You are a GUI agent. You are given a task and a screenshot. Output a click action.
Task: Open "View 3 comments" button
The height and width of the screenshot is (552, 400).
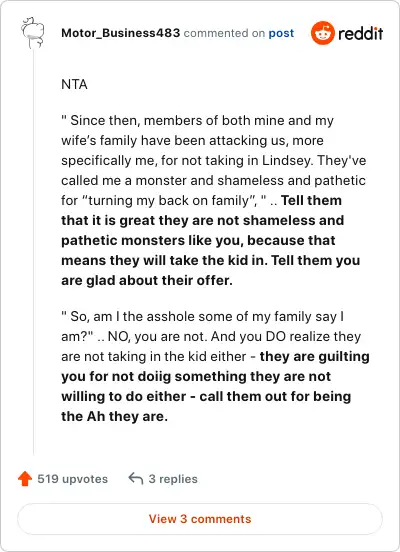pyautogui.click(x=200, y=519)
